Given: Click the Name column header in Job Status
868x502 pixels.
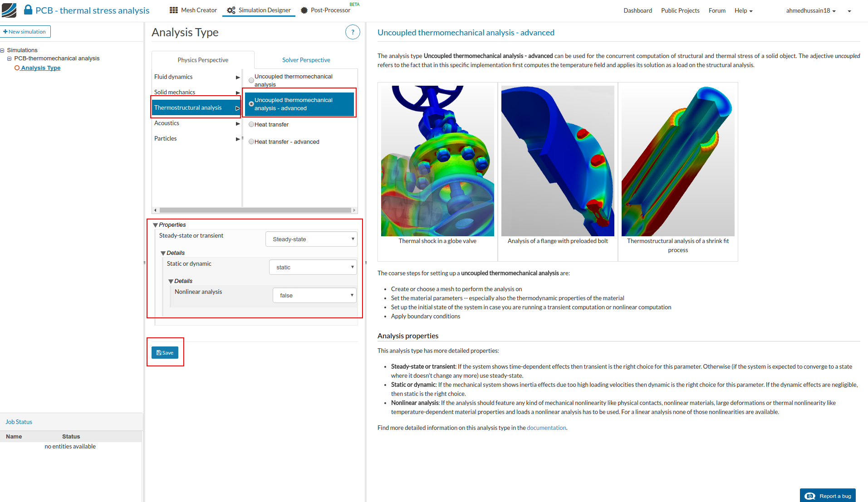Looking at the screenshot, I should (x=14, y=436).
